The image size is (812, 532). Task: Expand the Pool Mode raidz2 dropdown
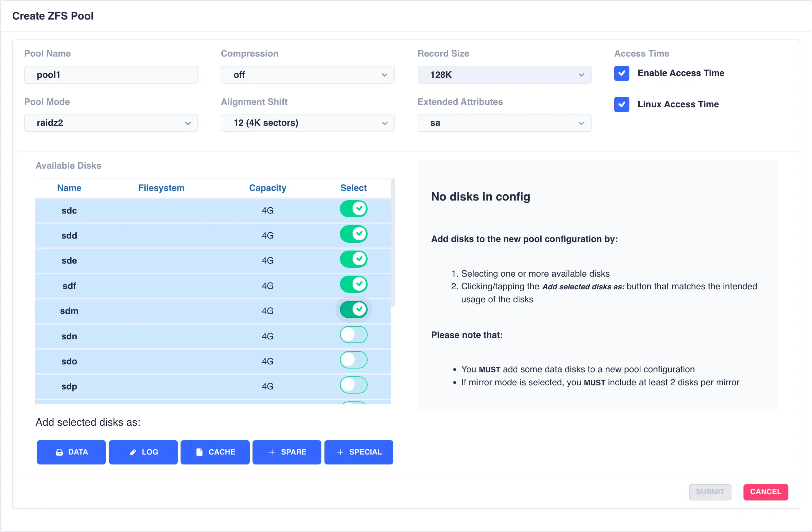(111, 123)
